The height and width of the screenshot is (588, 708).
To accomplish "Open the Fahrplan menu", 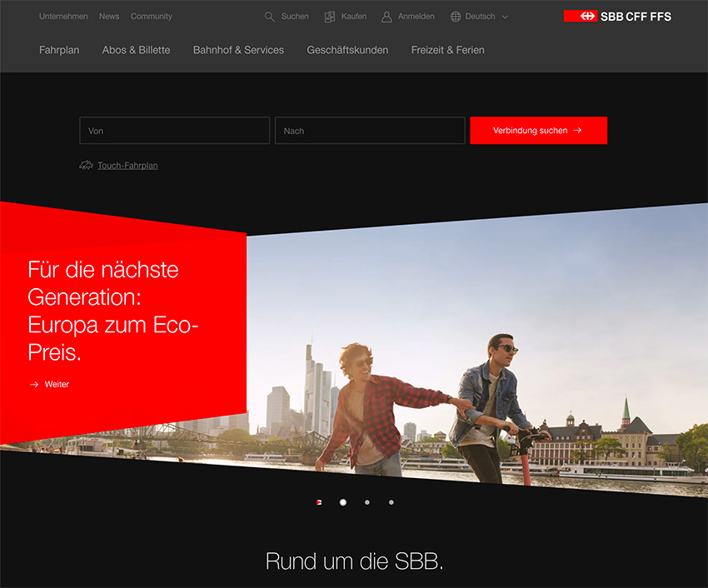I will point(59,50).
